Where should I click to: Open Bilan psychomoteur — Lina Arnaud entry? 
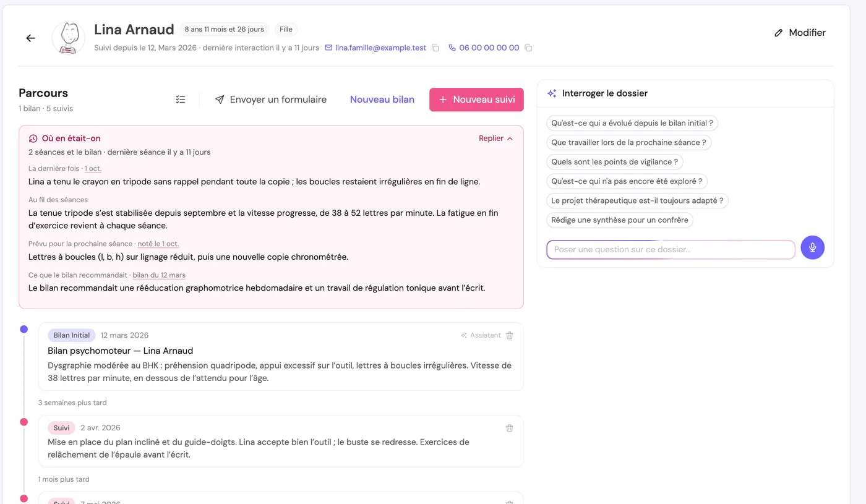pos(121,351)
